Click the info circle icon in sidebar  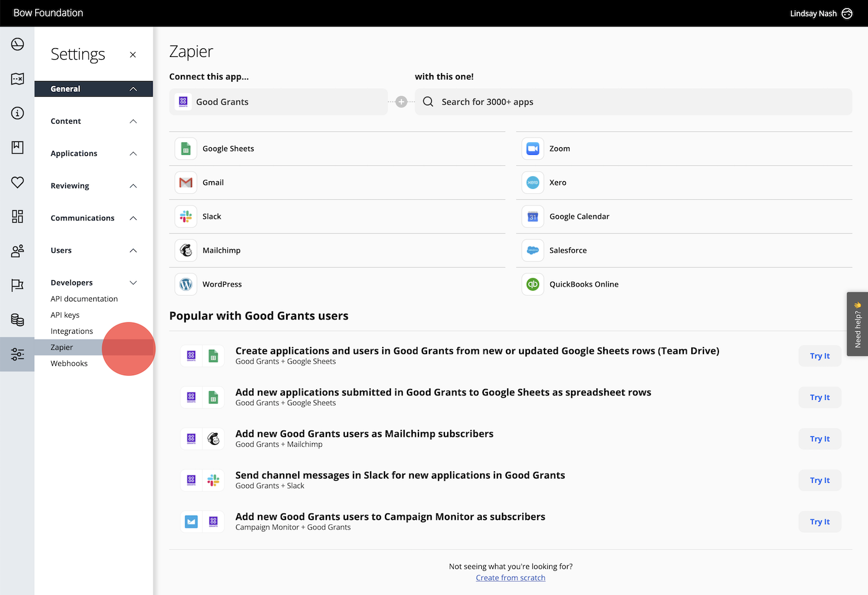pos(17,113)
